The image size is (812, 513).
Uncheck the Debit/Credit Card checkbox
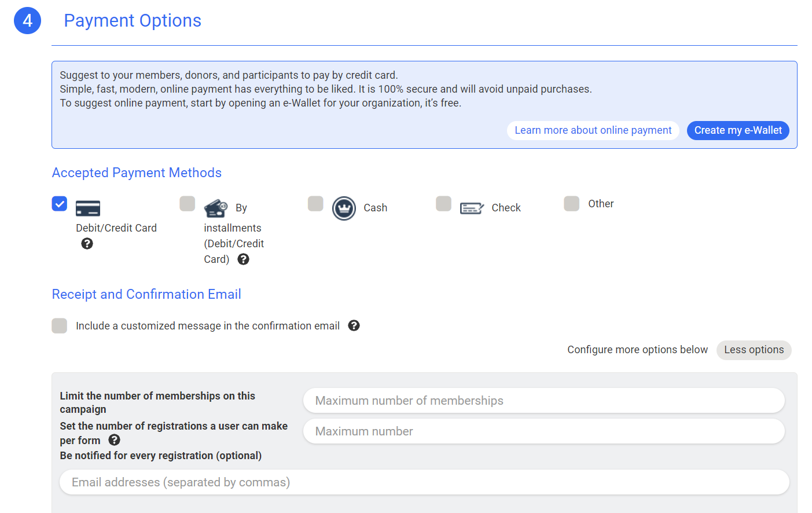[60, 204]
